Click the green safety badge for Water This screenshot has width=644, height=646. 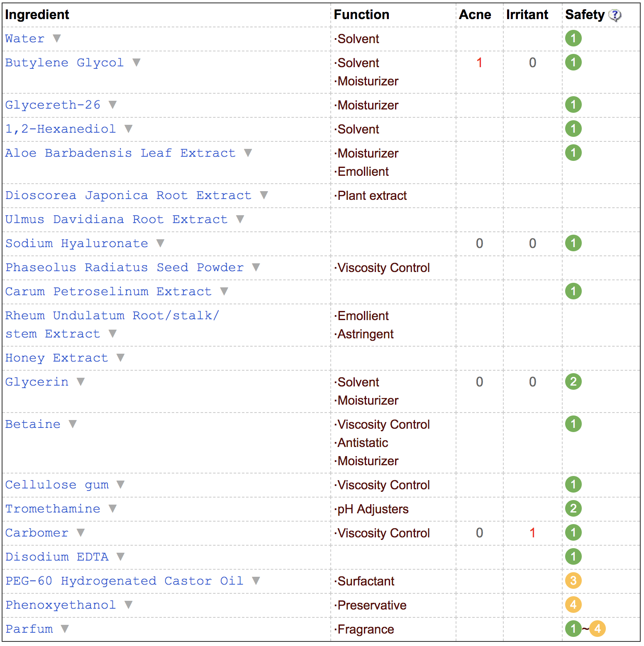[x=573, y=39]
